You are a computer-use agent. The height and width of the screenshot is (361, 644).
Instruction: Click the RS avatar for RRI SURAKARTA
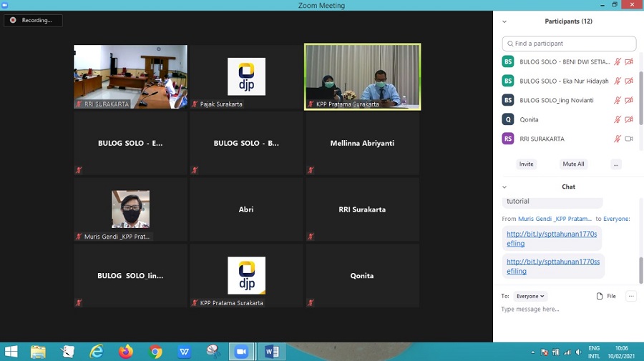(508, 139)
